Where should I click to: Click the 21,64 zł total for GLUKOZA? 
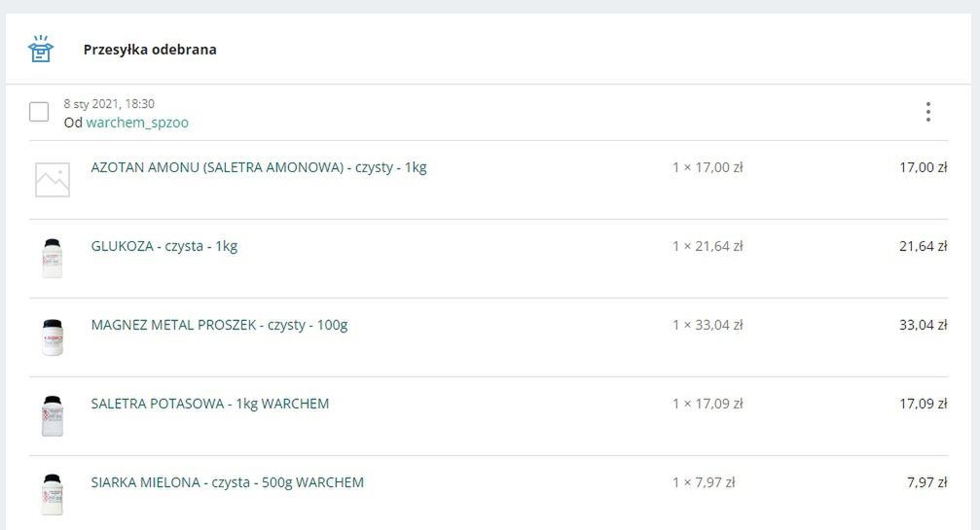923,246
